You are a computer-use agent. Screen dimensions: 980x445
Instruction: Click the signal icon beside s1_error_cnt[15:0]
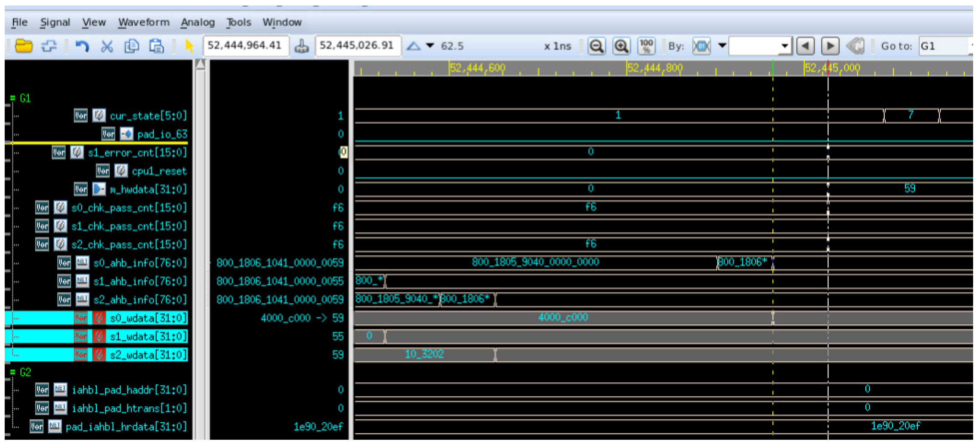point(77,152)
